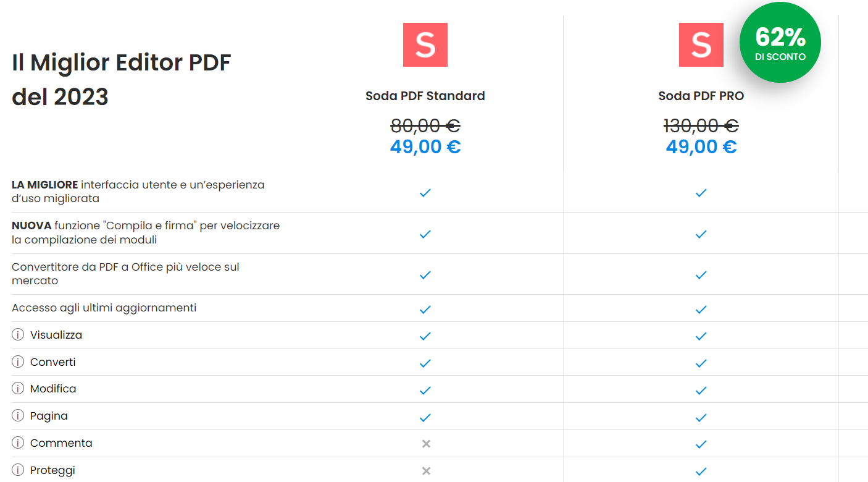Select the Soda PDF Standard plan title

[x=425, y=96]
